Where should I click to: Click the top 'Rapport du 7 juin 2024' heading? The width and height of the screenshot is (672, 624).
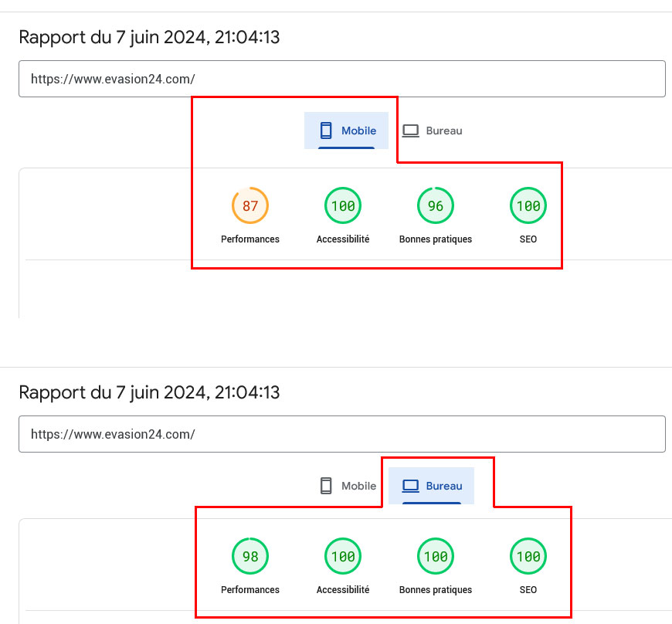click(x=149, y=37)
